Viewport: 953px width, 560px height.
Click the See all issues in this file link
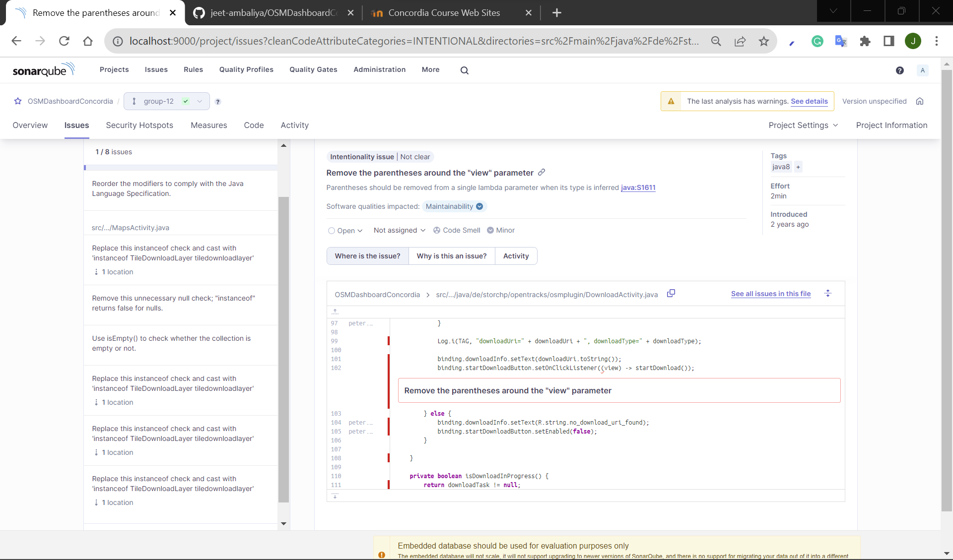click(x=771, y=294)
